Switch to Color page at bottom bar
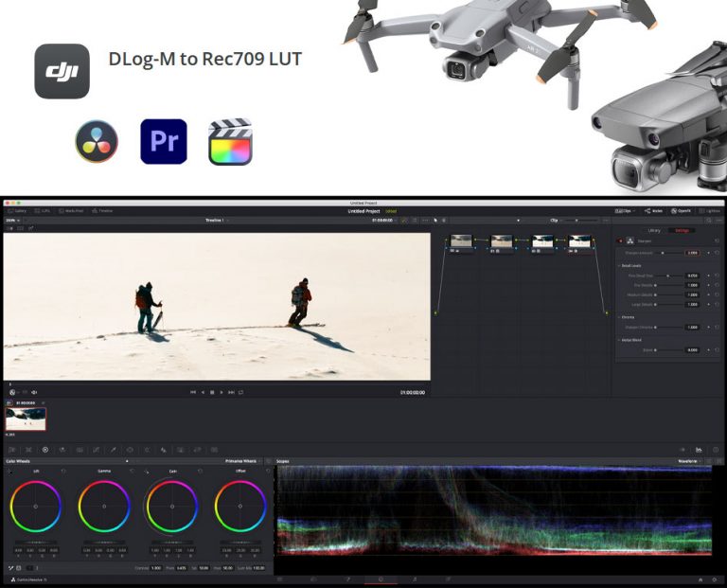The image size is (727, 588). 381,579
